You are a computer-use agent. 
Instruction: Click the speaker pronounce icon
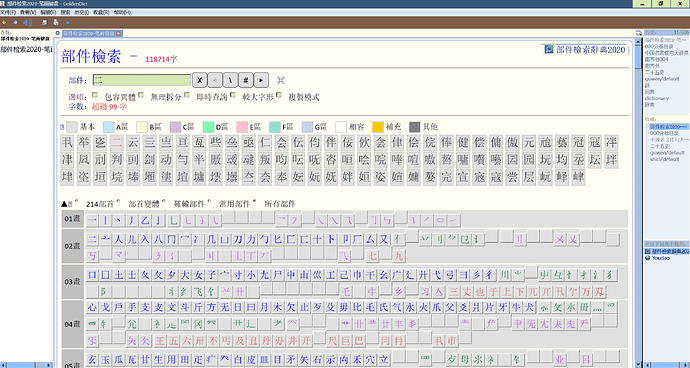point(27,22)
